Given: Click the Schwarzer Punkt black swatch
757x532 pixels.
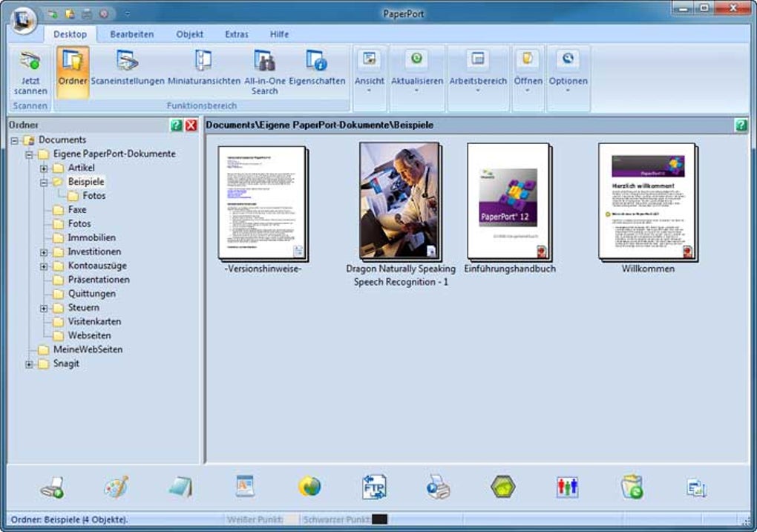Looking at the screenshot, I should [x=380, y=520].
